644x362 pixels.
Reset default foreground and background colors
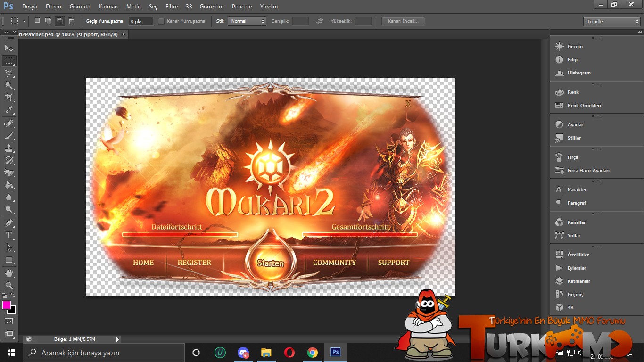click(x=5, y=296)
